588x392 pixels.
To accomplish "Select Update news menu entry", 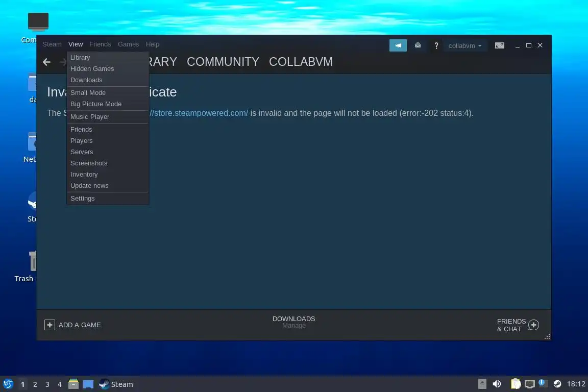I will pos(108,186).
